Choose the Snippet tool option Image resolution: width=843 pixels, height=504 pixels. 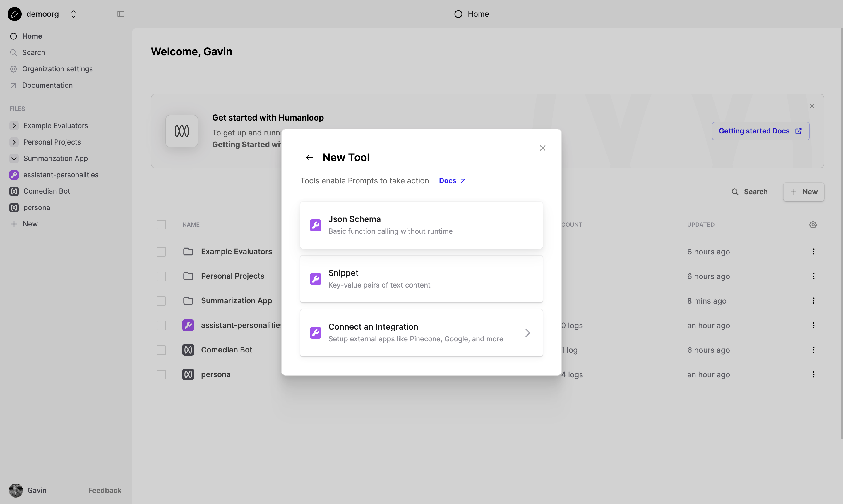421,279
